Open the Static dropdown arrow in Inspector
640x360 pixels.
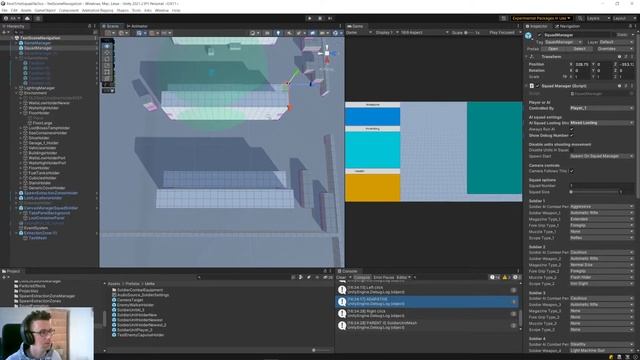[x=632, y=35]
